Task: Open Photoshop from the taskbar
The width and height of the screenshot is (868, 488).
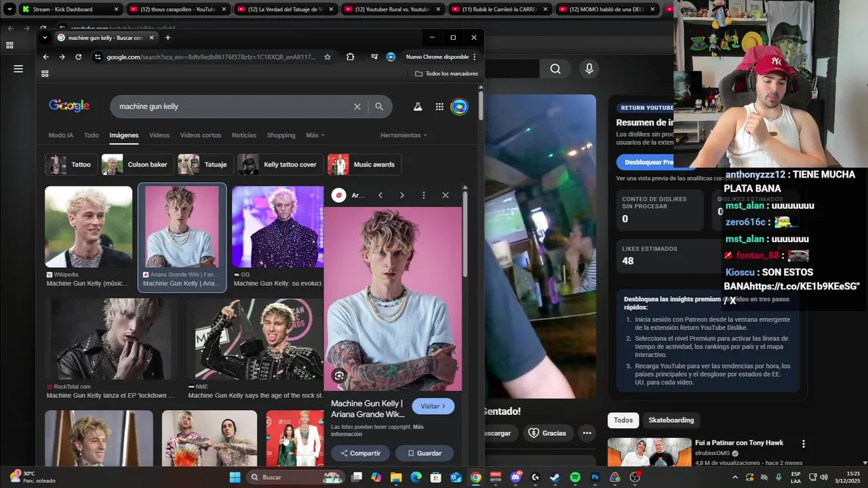Action: [x=595, y=477]
